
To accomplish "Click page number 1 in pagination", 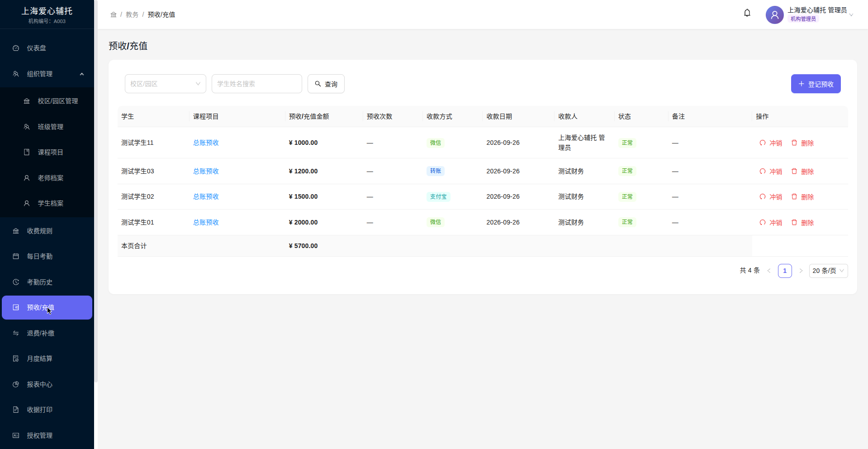I will (x=785, y=271).
